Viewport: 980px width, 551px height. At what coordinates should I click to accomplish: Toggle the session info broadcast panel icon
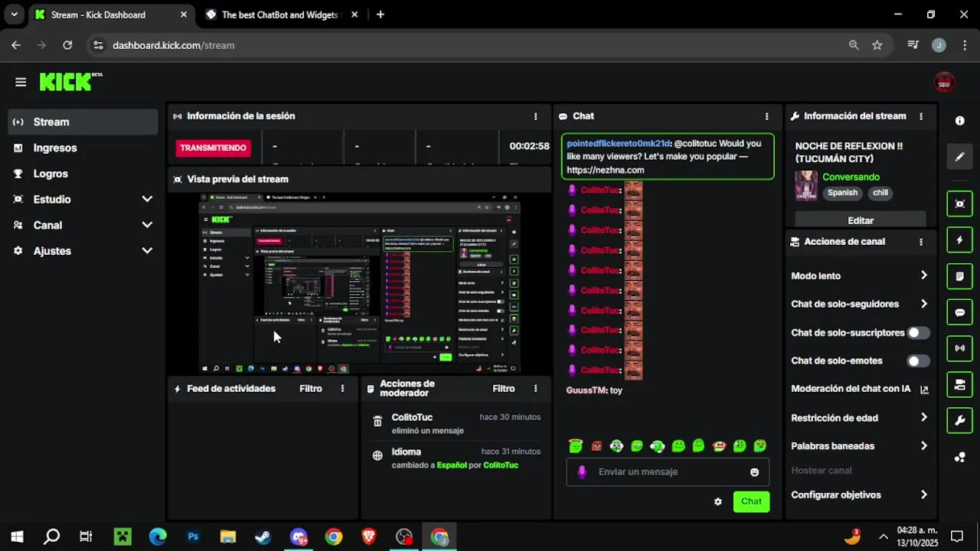(960, 348)
